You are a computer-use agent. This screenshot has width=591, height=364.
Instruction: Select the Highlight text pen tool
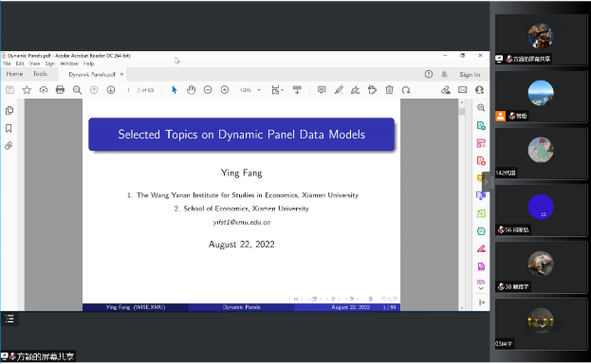[339, 90]
